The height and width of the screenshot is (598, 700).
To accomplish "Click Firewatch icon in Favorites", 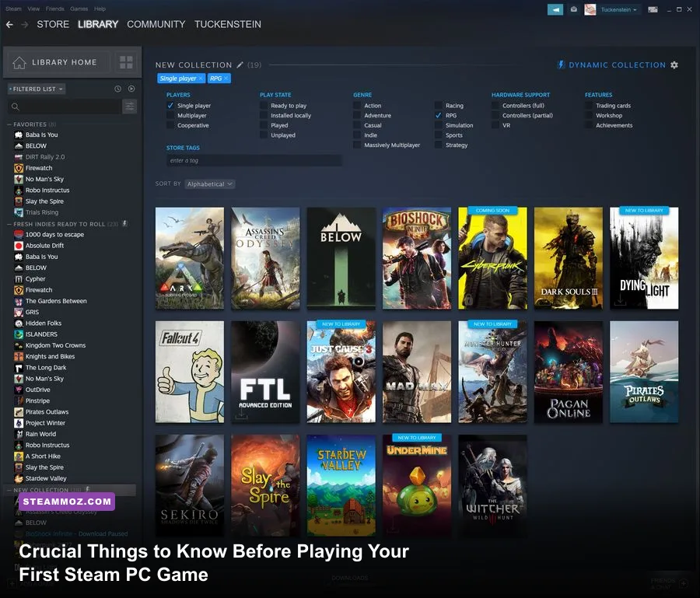I will coord(19,168).
